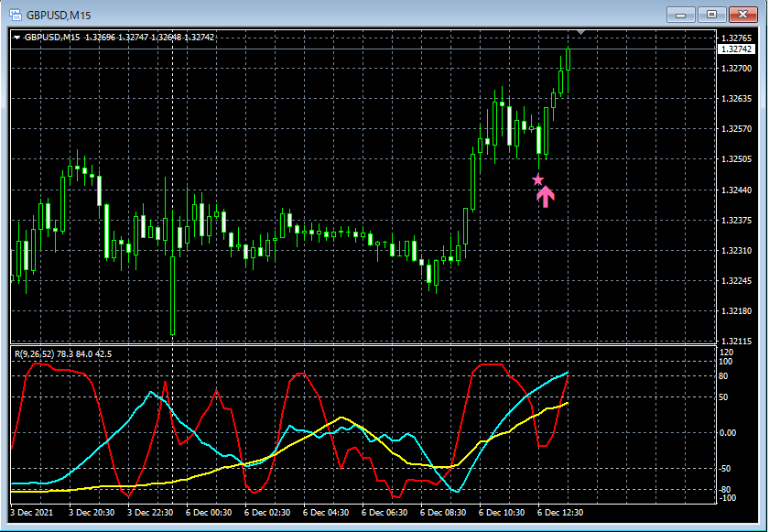Click the 1.32700 price scale value

[736, 69]
